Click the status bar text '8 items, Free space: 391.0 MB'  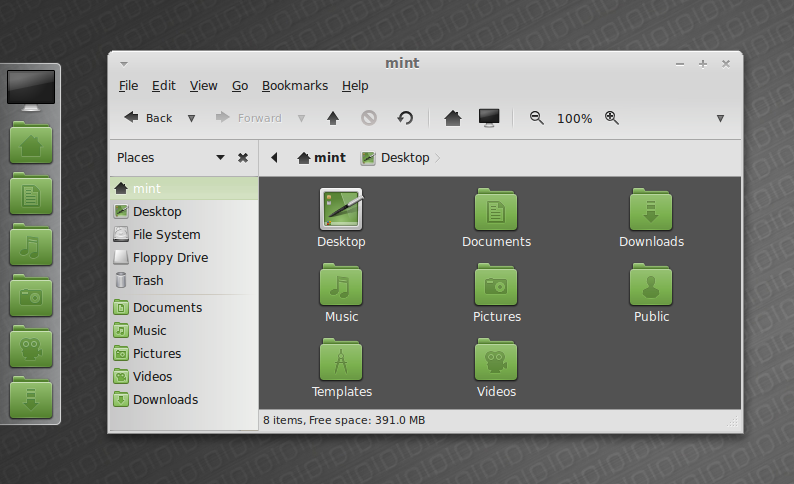tap(344, 420)
